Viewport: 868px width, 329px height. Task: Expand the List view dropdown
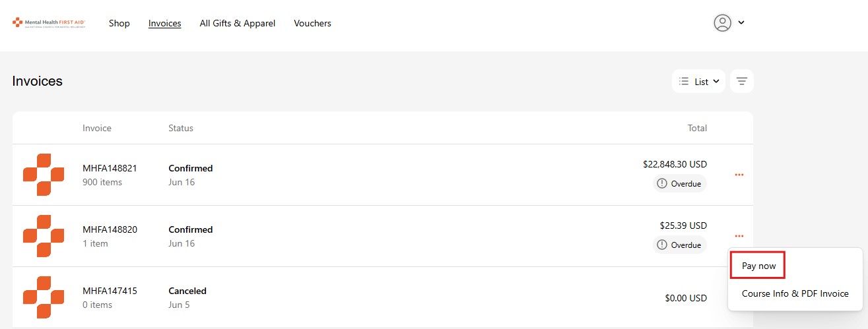coord(699,82)
